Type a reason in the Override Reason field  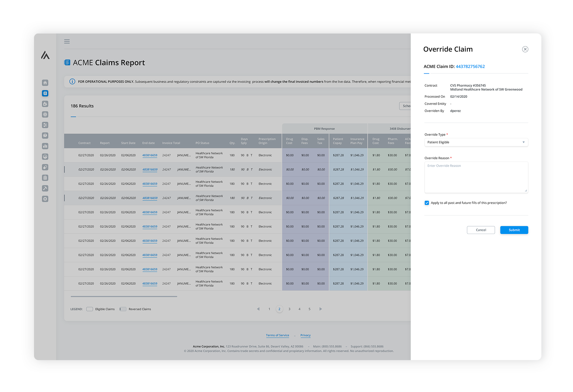pyautogui.click(x=476, y=177)
